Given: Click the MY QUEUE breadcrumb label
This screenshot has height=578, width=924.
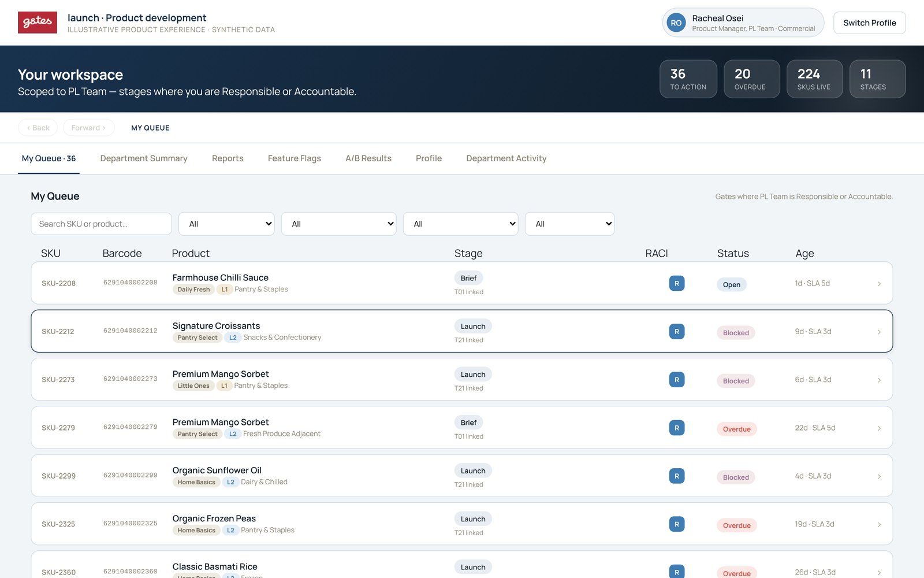Looking at the screenshot, I should pyautogui.click(x=150, y=128).
